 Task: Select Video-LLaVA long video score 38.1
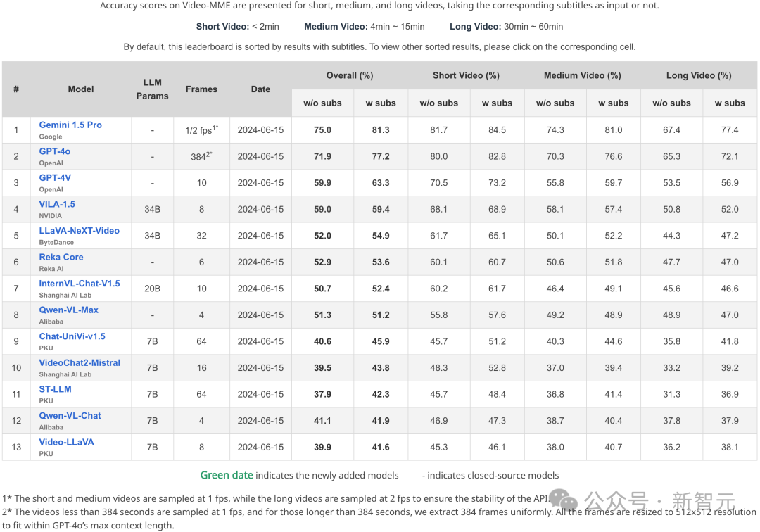tap(730, 447)
